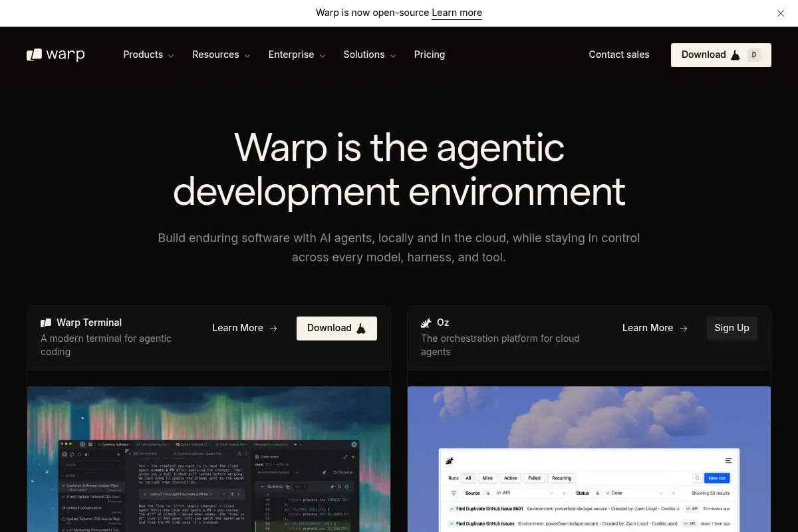Open the Enterprise dropdown menu

click(297, 55)
